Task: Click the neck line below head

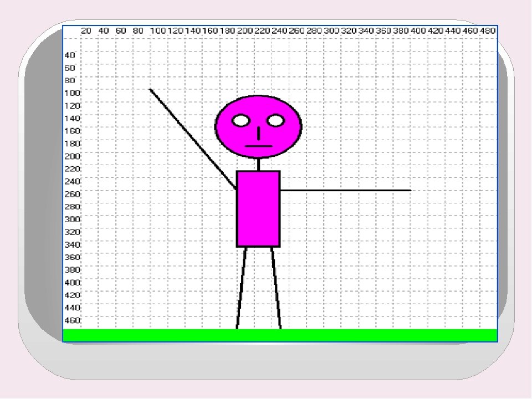Action: click(x=259, y=165)
